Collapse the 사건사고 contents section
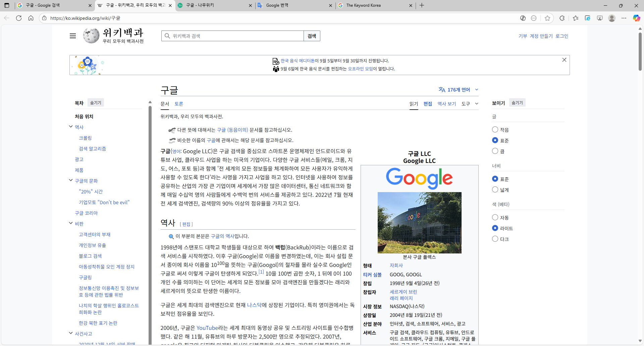 [x=71, y=333]
